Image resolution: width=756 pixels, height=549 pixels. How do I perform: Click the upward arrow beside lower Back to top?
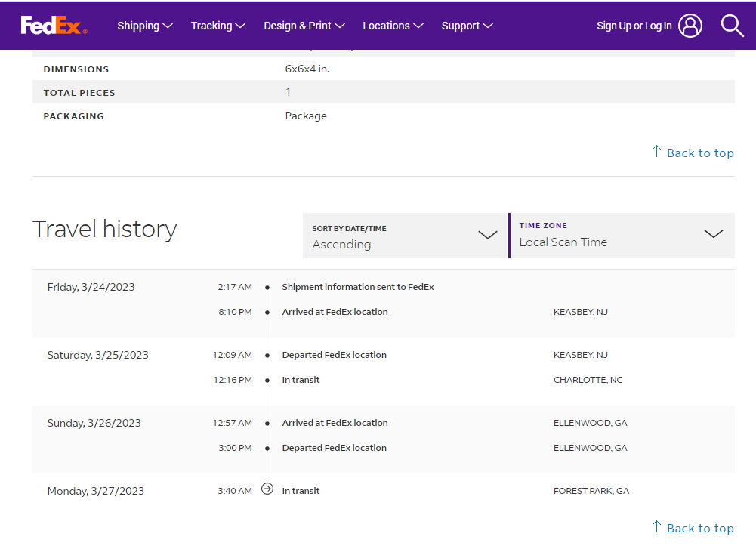[656, 527]
